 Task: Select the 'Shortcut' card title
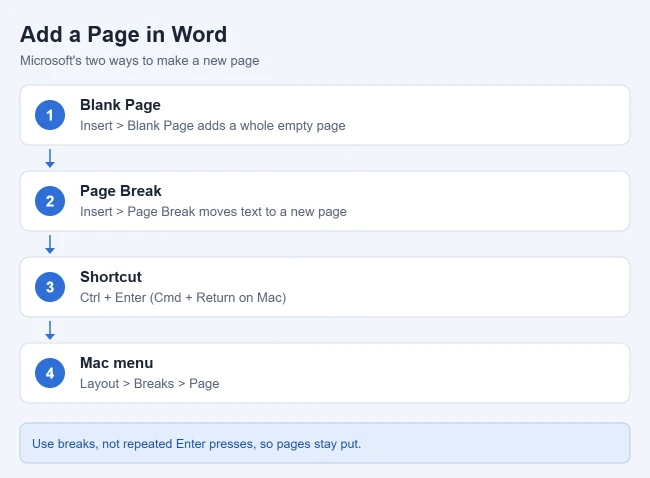click(x=111, y=277)
